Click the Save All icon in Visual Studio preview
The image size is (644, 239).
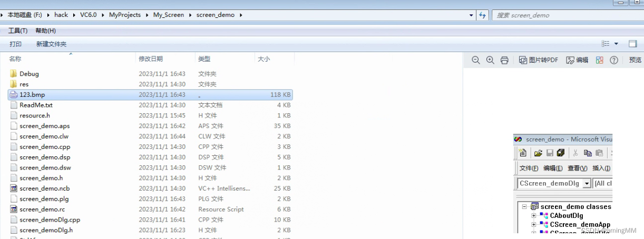tap(560, 153)
